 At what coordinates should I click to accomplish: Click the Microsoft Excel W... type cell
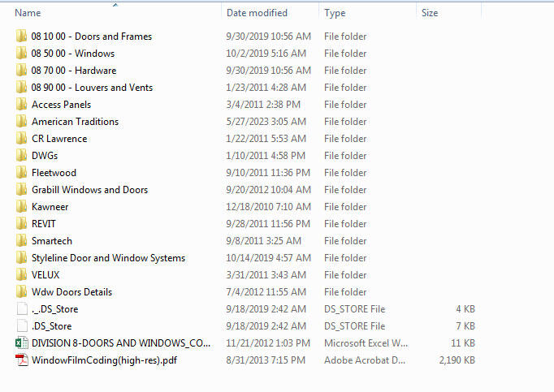pyautogui.click(x=366, y=343)
